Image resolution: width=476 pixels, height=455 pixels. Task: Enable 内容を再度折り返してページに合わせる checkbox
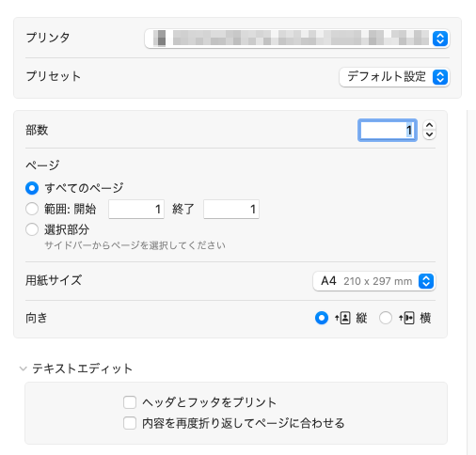(130, 423)
